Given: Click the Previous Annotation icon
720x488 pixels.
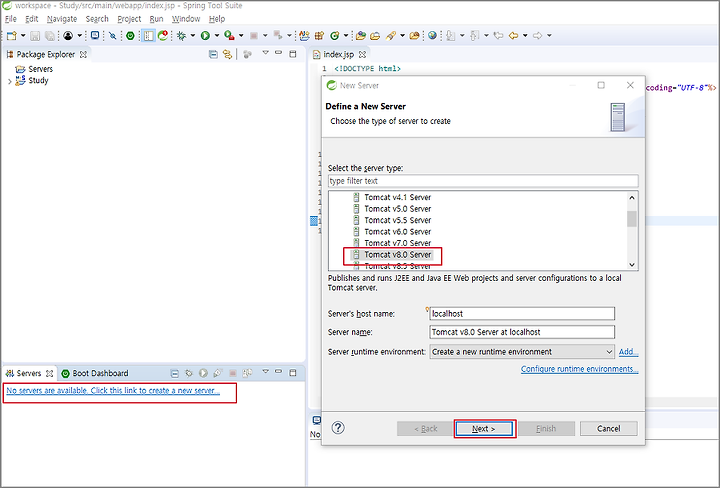Looking at the screenshot, I should 475,35.
